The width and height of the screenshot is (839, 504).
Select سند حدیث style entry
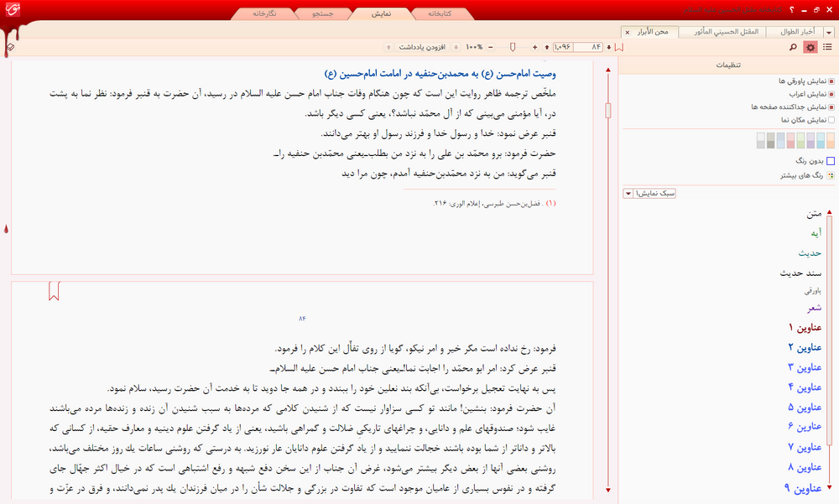click(x=800, y=273)
